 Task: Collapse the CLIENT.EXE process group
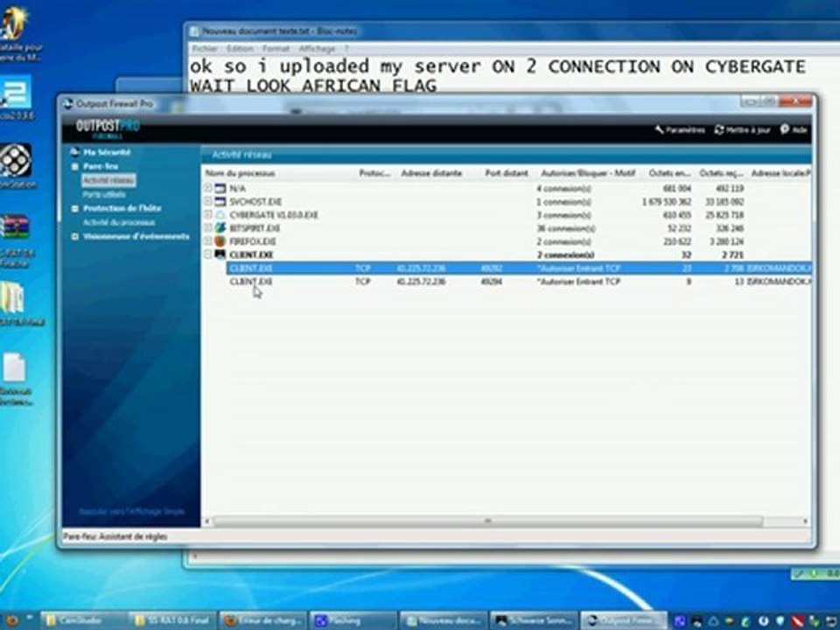[x=208, y=255]
